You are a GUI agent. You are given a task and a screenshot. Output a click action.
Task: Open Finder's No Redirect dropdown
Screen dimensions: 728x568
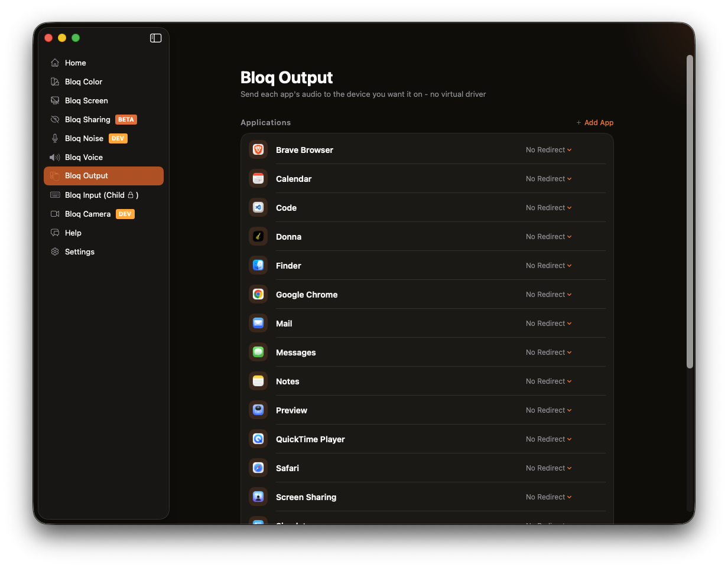[549, 266]
